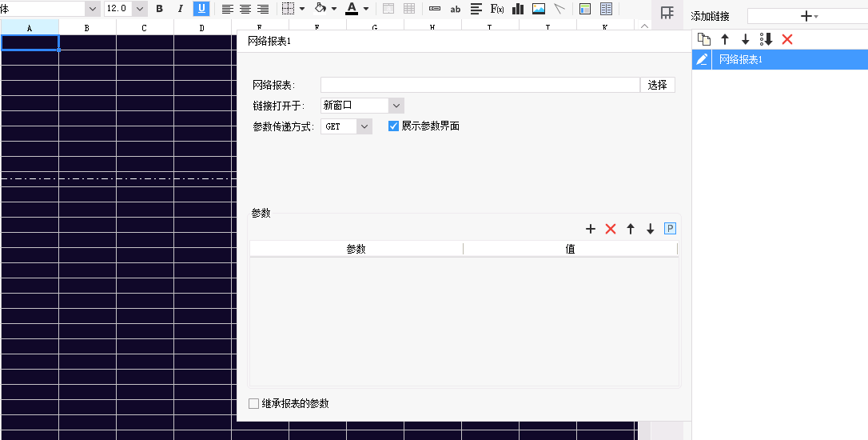Open the fill color dropdown arrow
This screenshot has height=440, width=868.
point(334,9)
